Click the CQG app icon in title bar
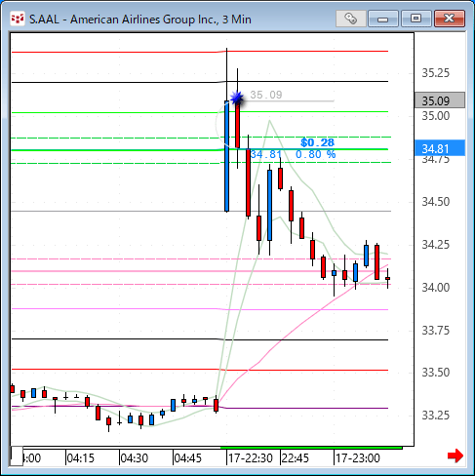This screenshot has width=475, height=476. pyautogui.click(x=18, y=19)
